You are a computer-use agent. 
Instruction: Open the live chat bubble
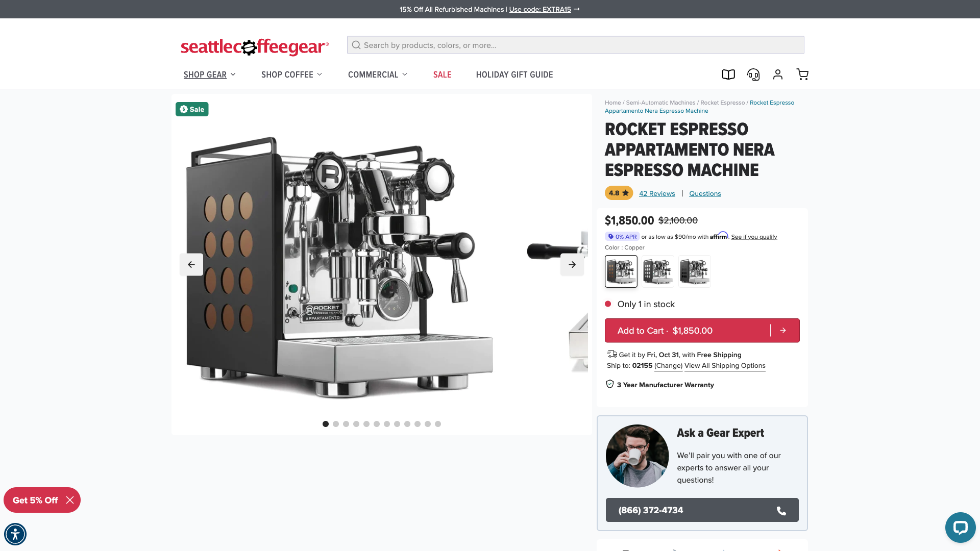point(960,527)
